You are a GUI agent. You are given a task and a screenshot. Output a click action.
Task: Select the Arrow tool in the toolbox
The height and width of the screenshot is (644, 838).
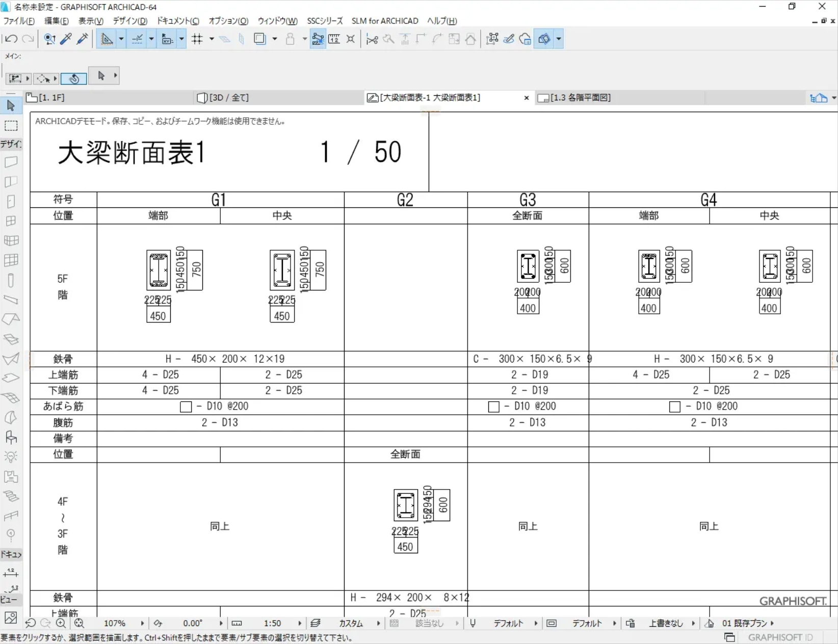(11, 106)
